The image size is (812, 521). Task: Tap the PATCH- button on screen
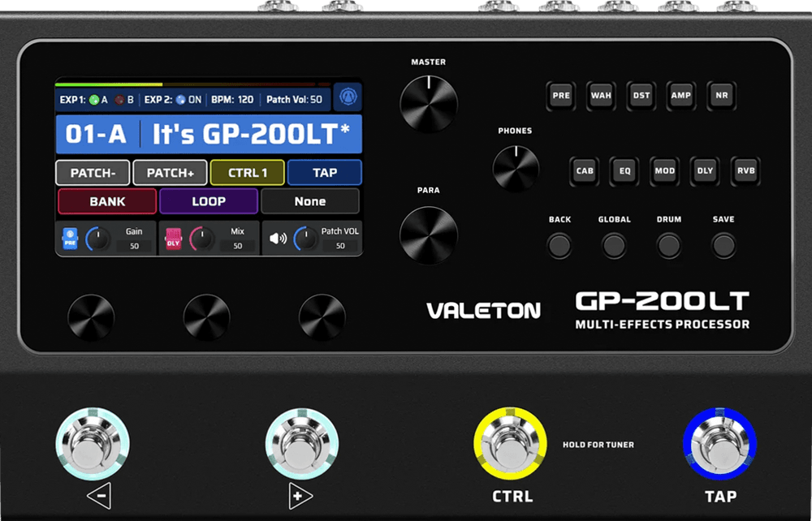pos(93,173)
